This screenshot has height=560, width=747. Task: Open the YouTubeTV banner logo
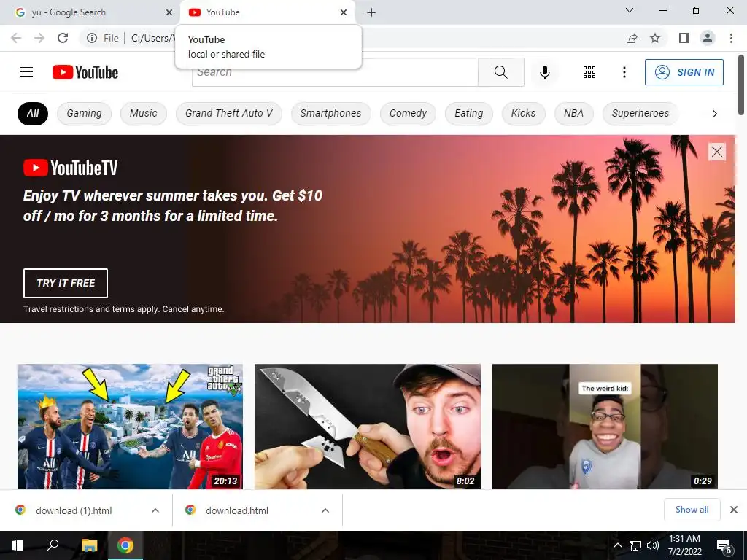pos(71,168)
